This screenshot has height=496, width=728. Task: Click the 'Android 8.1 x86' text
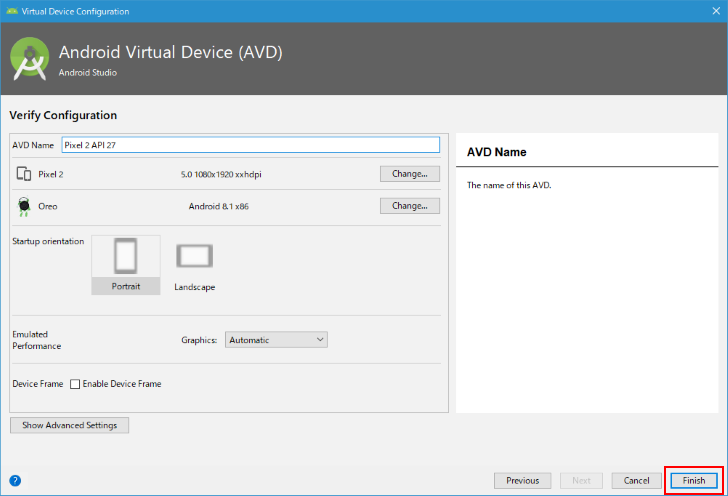(219, 206)
